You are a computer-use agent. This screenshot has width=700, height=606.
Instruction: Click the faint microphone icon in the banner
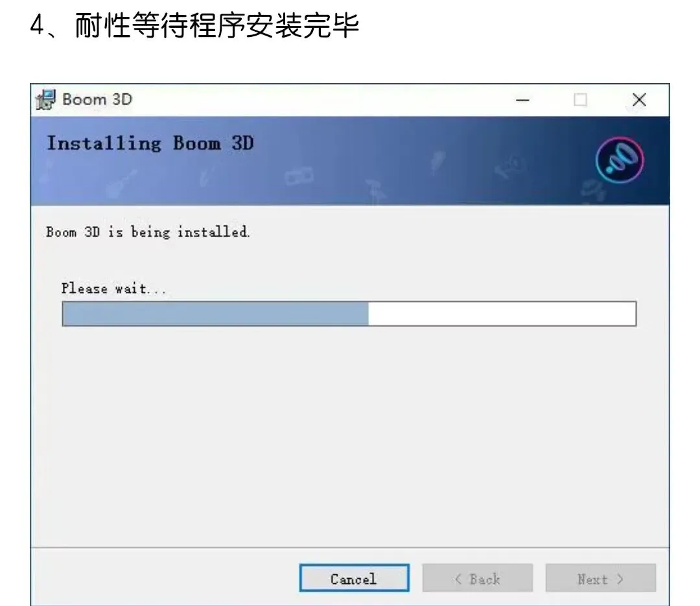437,161
